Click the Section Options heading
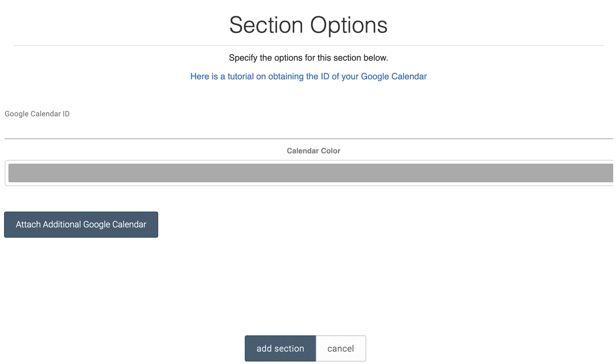The width and height of the screenshot is (616, 364). (308, 25)
